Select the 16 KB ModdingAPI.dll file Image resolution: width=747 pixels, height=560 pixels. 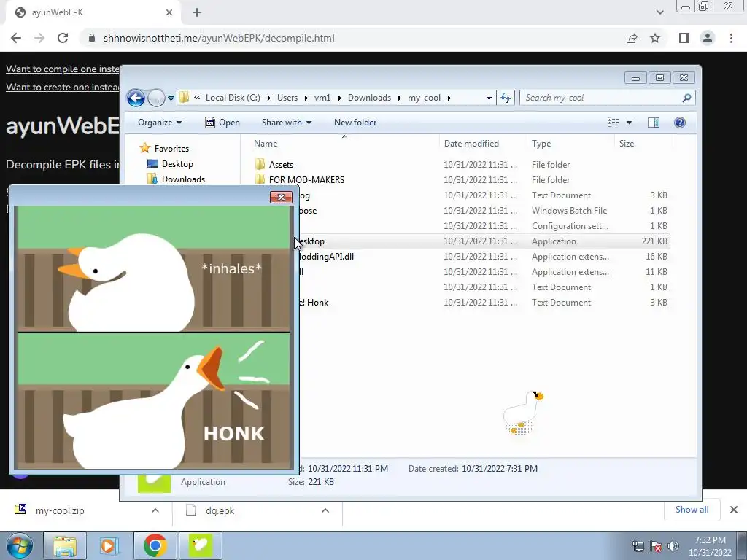[481, 257]
